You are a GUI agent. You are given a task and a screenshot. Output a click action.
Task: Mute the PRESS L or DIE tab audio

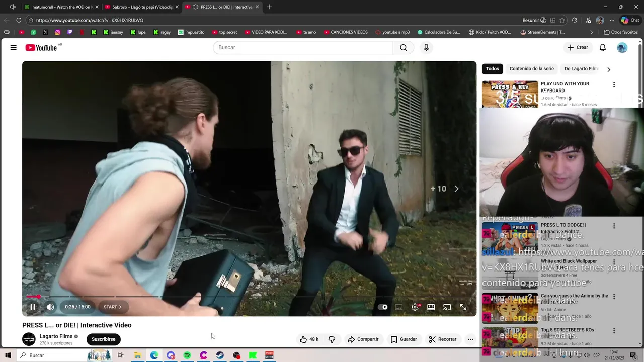tap(195, 7)
